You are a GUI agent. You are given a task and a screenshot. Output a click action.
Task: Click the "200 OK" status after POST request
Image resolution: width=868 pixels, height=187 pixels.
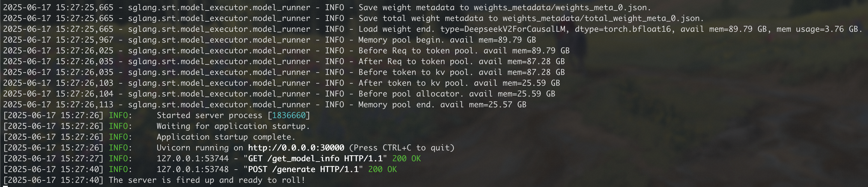click(x=382, y=169)
